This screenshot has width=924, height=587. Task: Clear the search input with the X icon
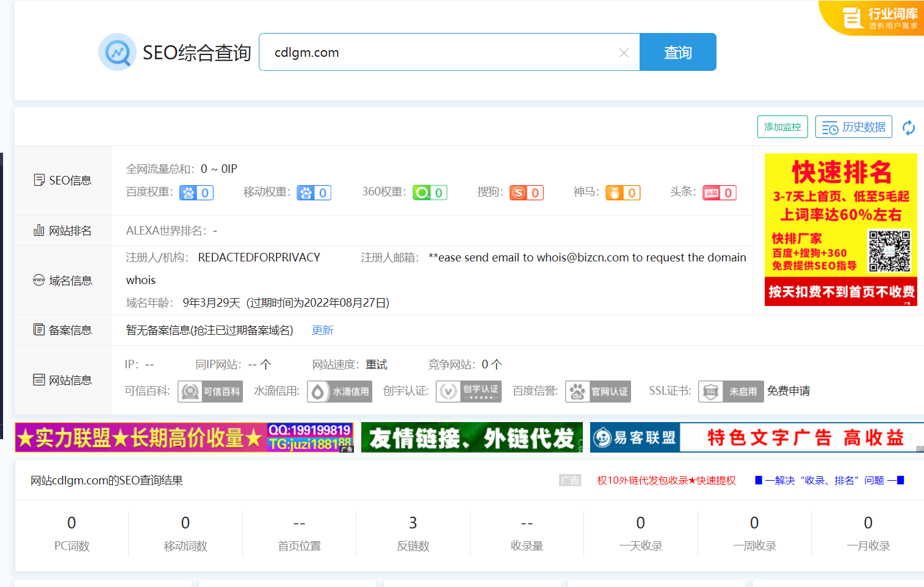[x=623, y=52]
